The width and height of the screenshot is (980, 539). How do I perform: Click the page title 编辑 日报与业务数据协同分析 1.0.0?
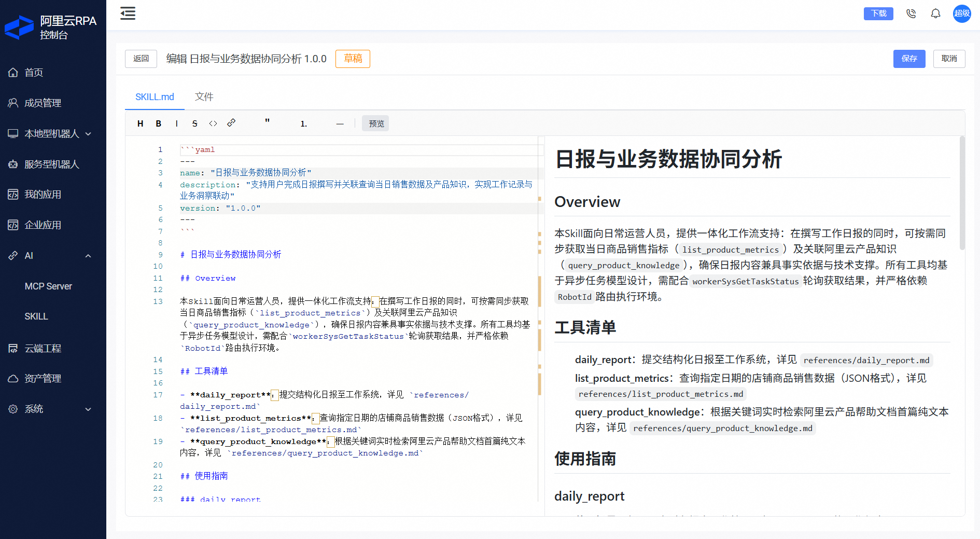246,59
